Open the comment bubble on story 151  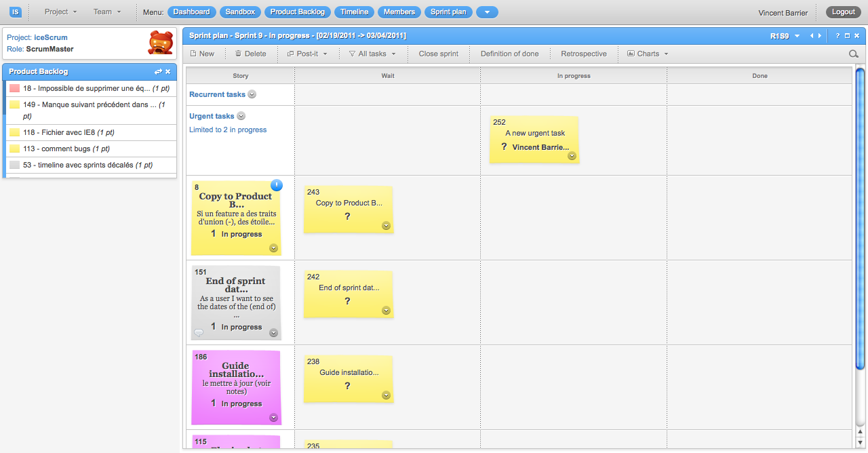tap(199, 332)
